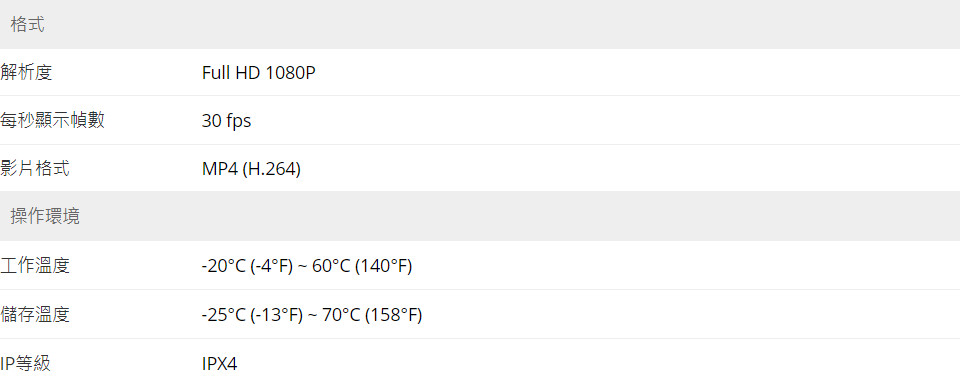
Task: Click the 1080P text in resolution row
Action: tap(291, 73)
